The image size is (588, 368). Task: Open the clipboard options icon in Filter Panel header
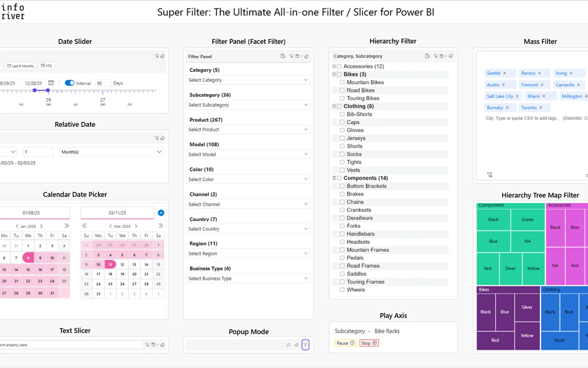point(298,56)
